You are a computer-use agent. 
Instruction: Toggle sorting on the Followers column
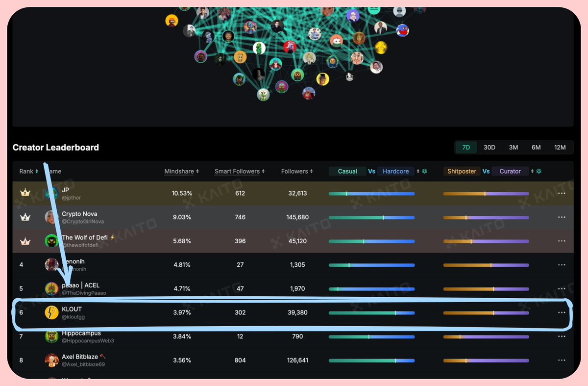(x=311, y=171)
